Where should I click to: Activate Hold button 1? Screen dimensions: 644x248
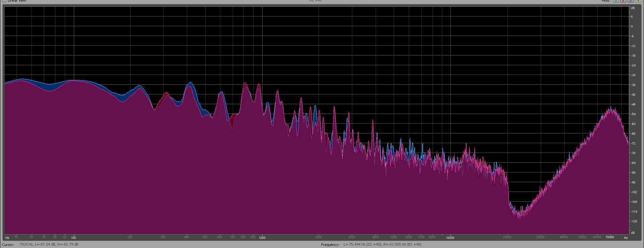(x=616, y=1)
